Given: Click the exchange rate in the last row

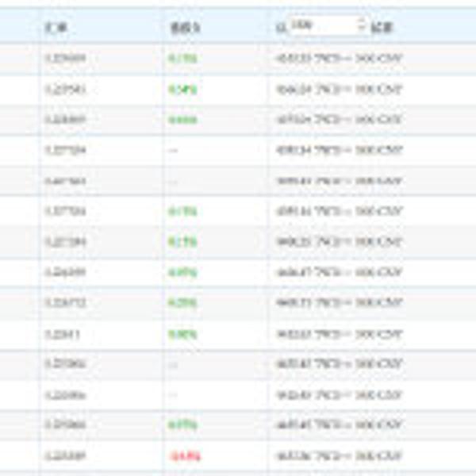Looking at the screenshot, I should [64, 456].
